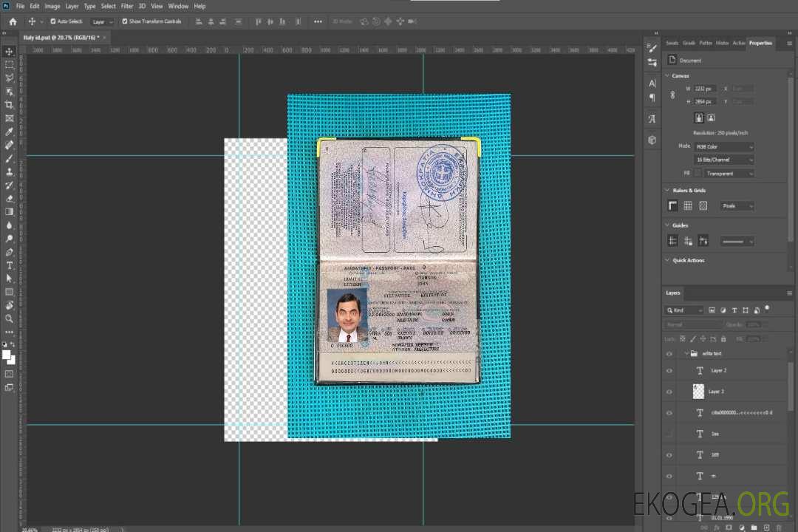
Task: Toggle grid display in Rulers & Grids
Action: 688,205
